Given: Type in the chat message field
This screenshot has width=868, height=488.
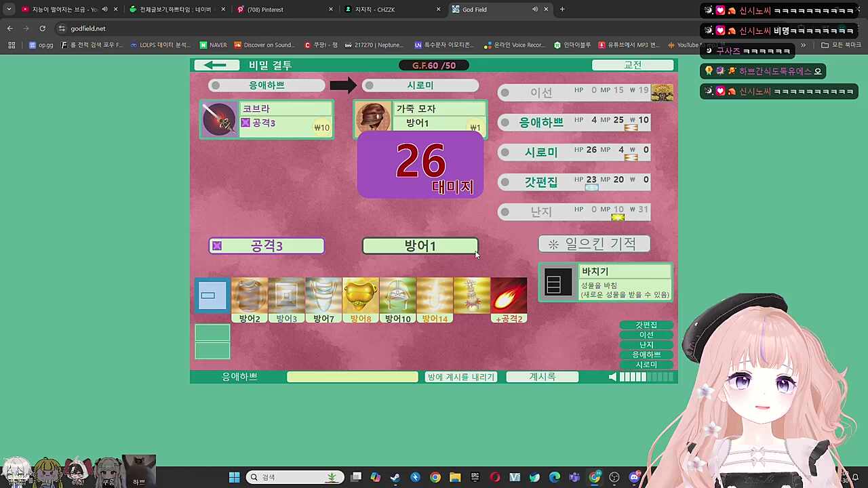Looking at the screenshot, I should [353, 377].
